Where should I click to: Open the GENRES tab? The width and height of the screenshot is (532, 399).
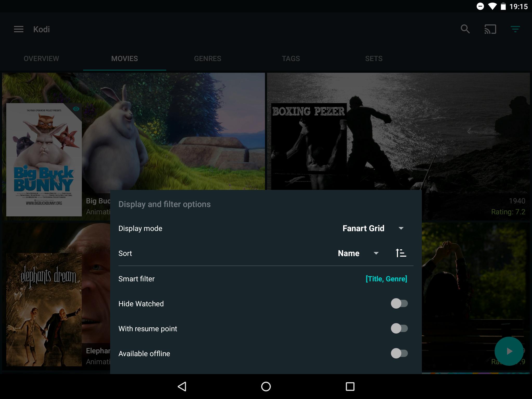pyautogui.click(x=208, y=58)
